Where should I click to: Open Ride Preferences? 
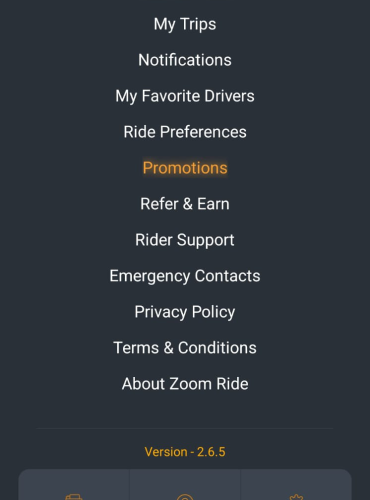coord(185,132)
